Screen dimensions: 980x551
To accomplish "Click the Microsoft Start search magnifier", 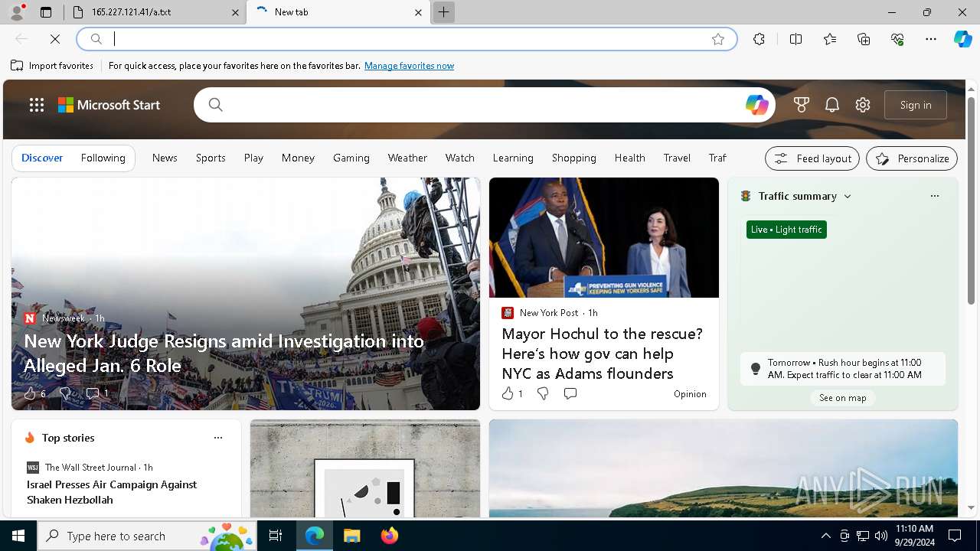I will click(215, 105).
